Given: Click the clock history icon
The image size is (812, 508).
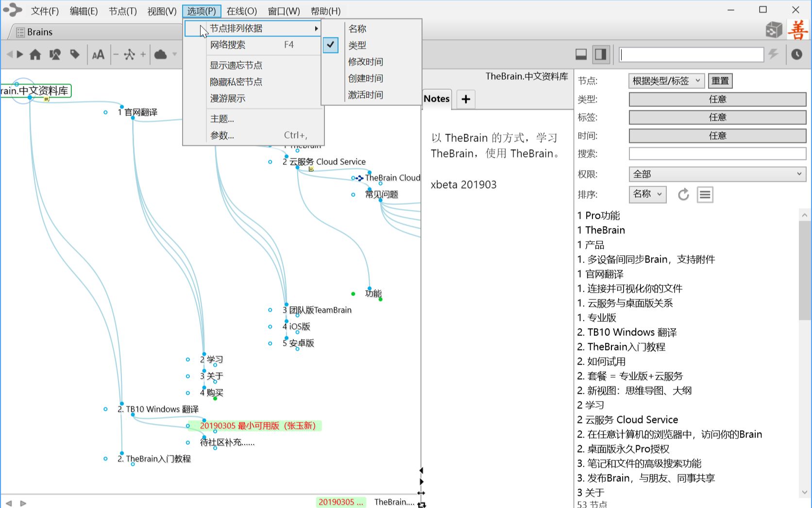Looking at the screenshot, I should tap(796, 54).
